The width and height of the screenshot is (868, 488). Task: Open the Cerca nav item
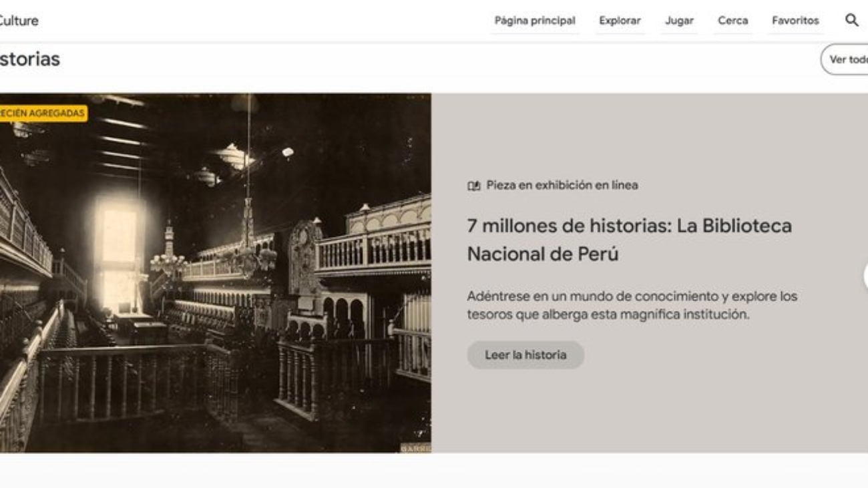(732, 21)
